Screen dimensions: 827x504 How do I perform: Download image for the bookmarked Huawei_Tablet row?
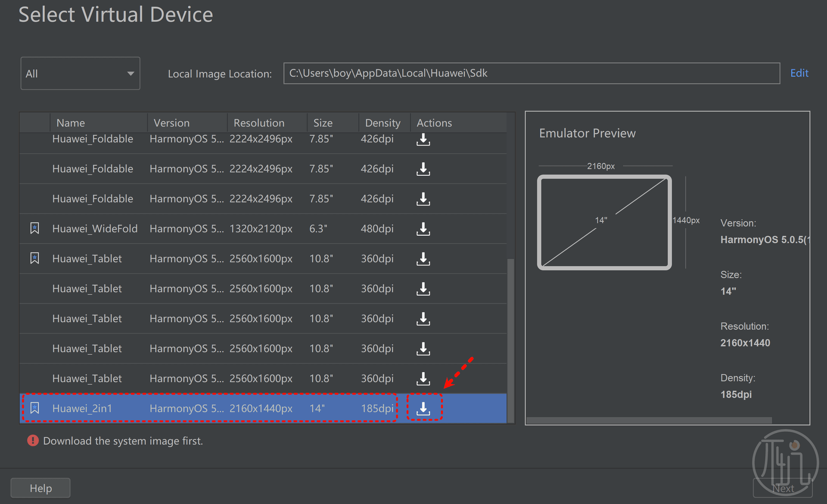423,258
